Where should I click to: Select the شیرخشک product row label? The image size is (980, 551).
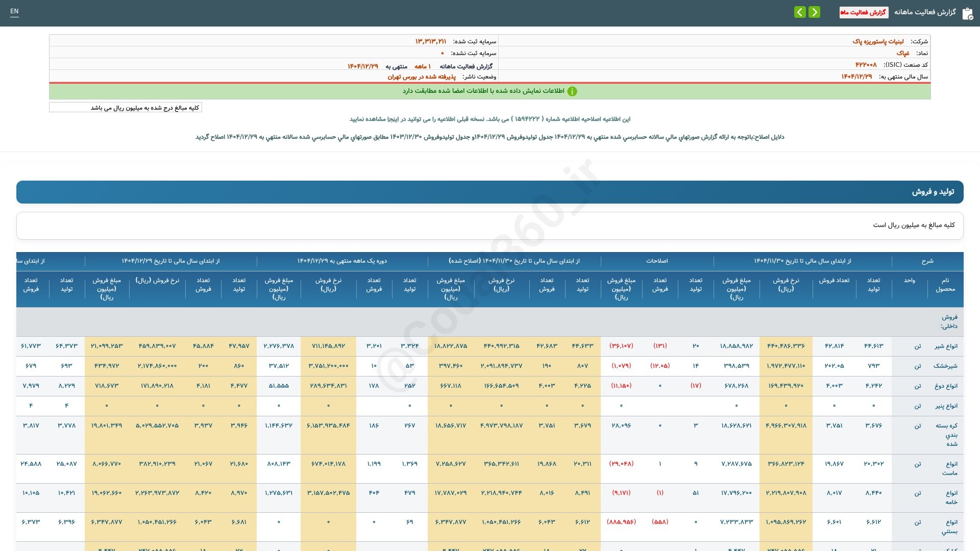point(945,366)
